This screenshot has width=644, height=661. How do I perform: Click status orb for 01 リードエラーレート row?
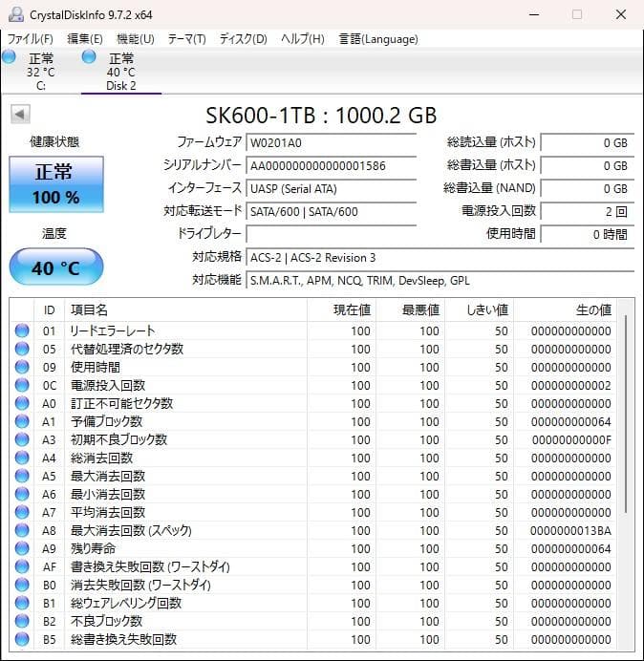pos(22,330)
